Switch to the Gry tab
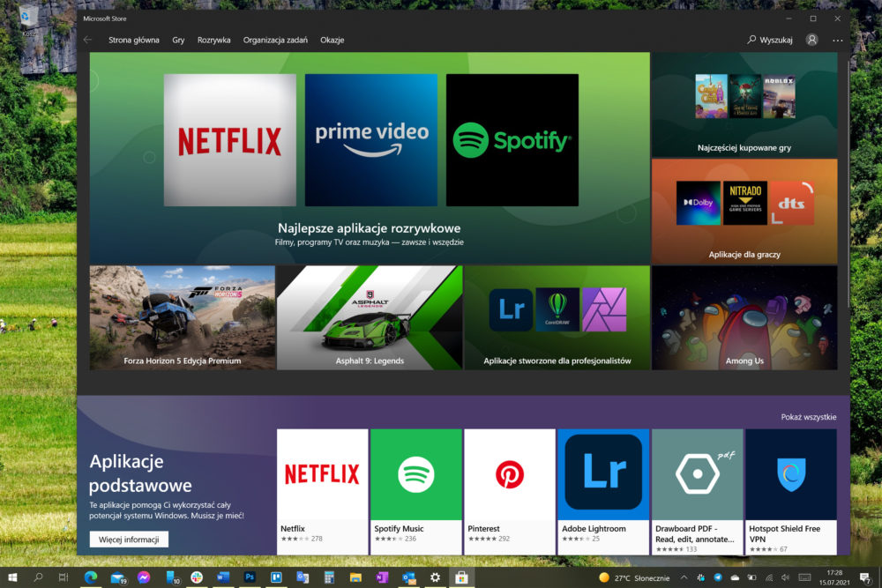 point(178,40)
